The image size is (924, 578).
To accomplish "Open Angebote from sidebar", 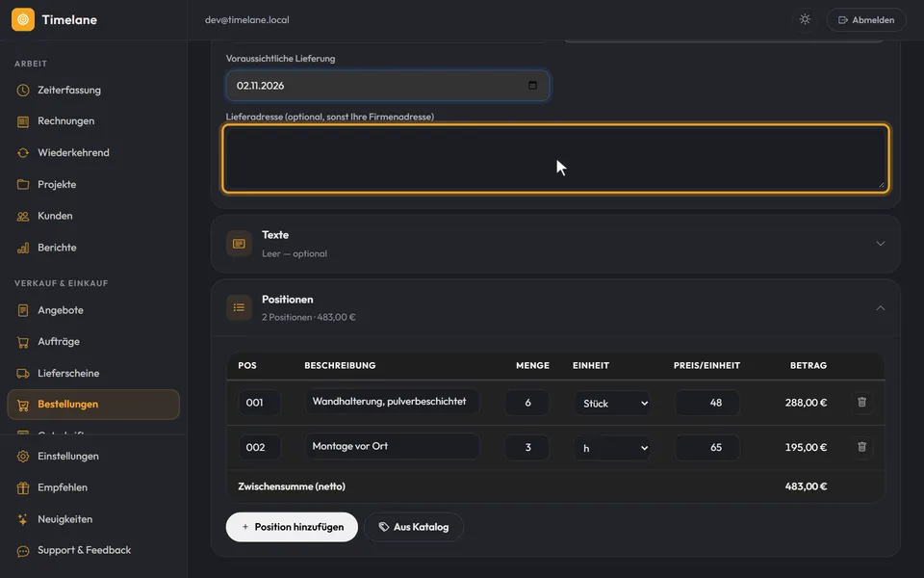I will [93, 310].
